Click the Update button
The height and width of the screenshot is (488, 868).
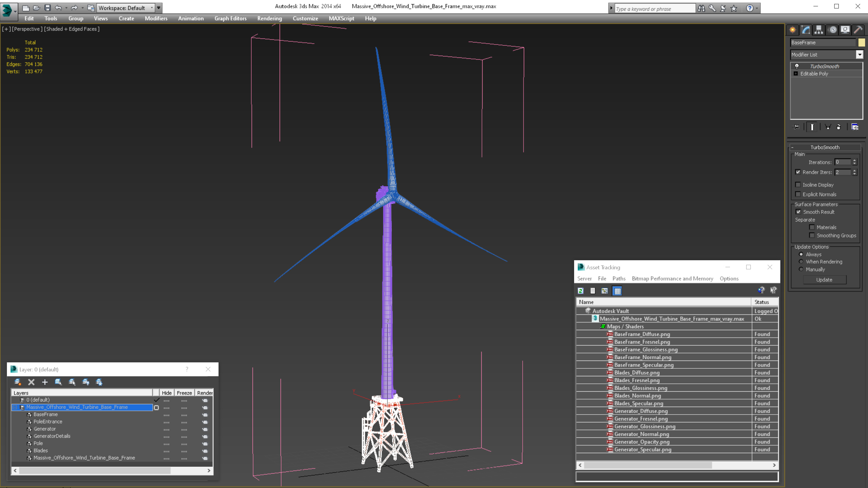point(824,280)
